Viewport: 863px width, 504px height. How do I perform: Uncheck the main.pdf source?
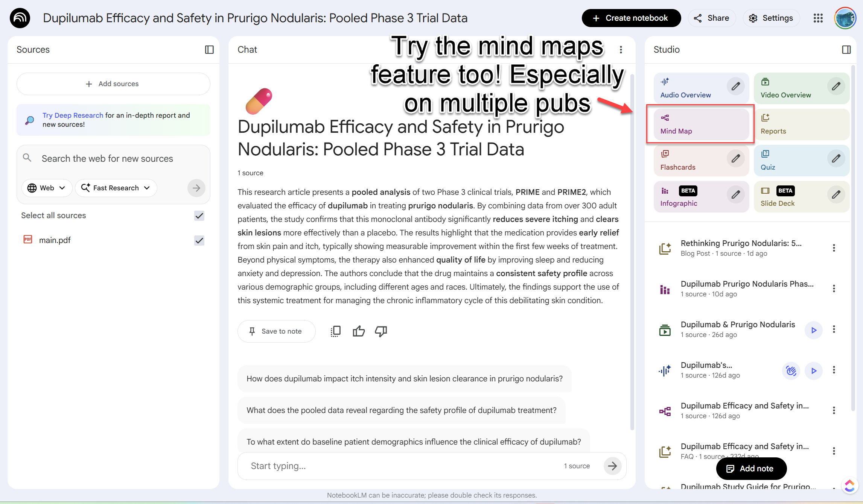(199, 240)
